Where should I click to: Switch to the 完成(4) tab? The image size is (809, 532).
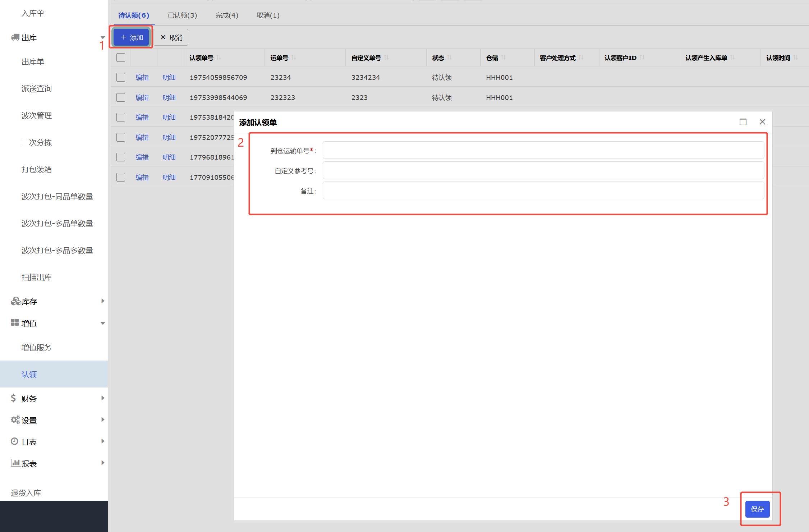click(x=227, y=15)
